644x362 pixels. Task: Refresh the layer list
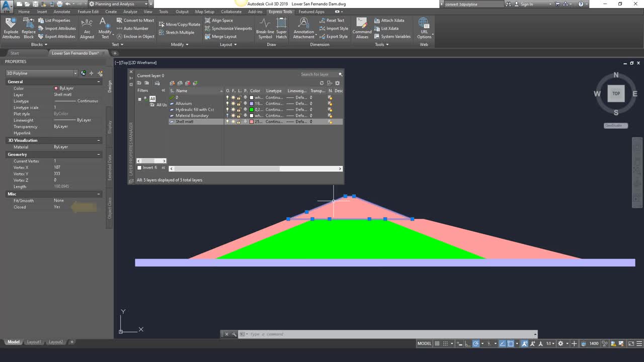click(x=321, y=83)
